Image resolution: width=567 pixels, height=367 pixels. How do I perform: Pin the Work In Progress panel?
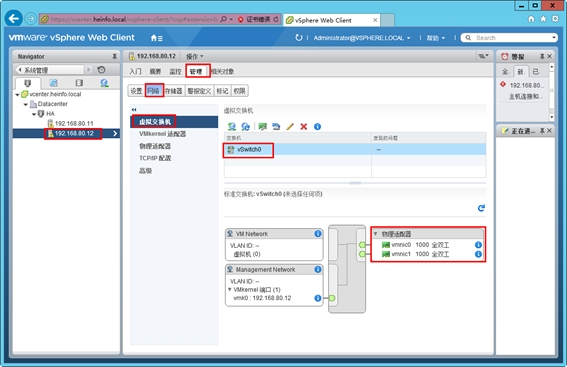click(542, 131)
